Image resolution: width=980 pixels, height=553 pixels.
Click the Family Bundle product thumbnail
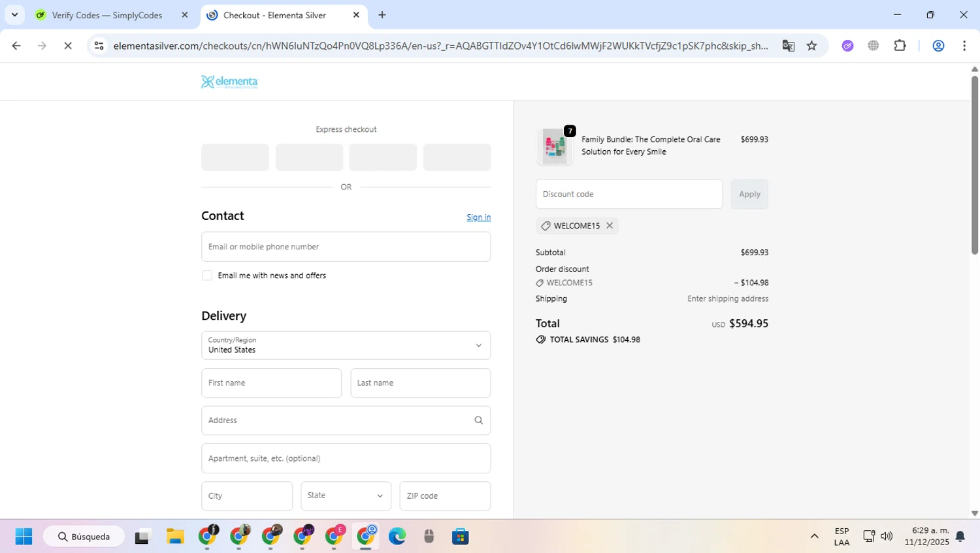pos(555,146)
